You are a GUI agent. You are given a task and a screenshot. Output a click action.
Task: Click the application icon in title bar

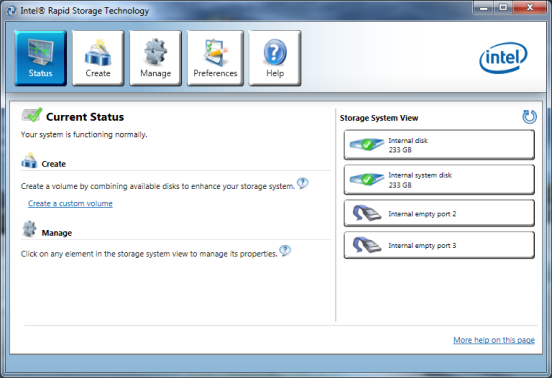[x=12, y=11]
